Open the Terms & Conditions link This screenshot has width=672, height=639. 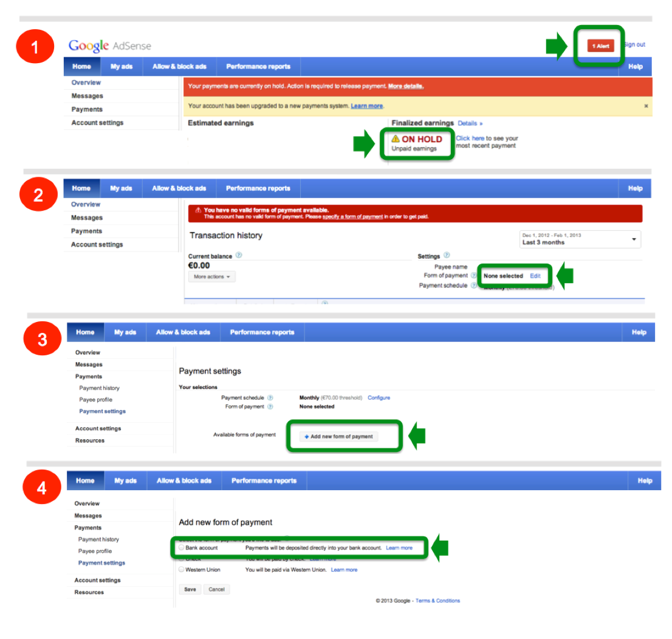[x=437, y=600]
